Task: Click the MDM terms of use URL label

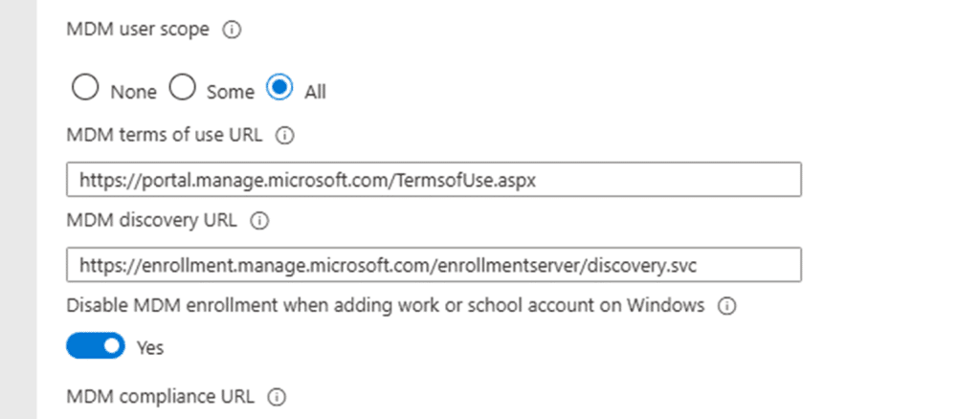Action: [x=165, y=136]
